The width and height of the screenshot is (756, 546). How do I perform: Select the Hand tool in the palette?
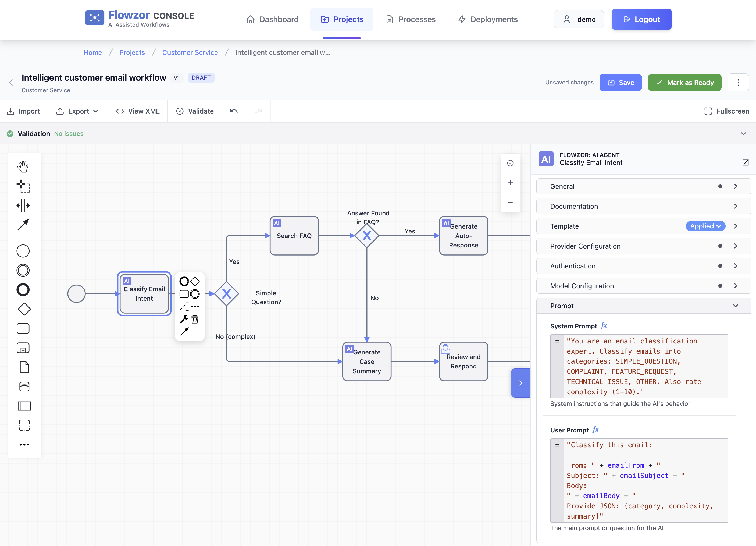[23, 167]
